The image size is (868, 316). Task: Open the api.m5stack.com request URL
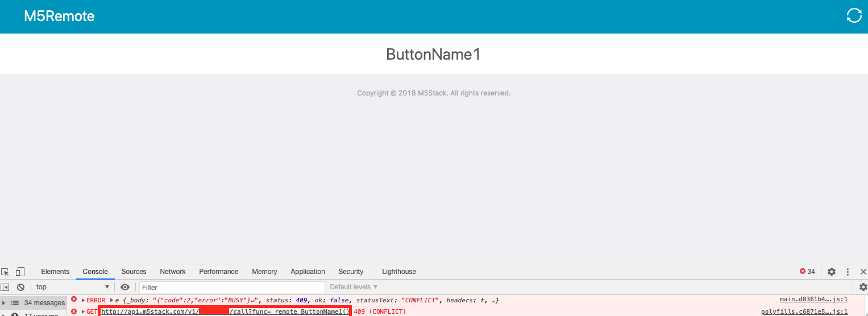[225, 311]
